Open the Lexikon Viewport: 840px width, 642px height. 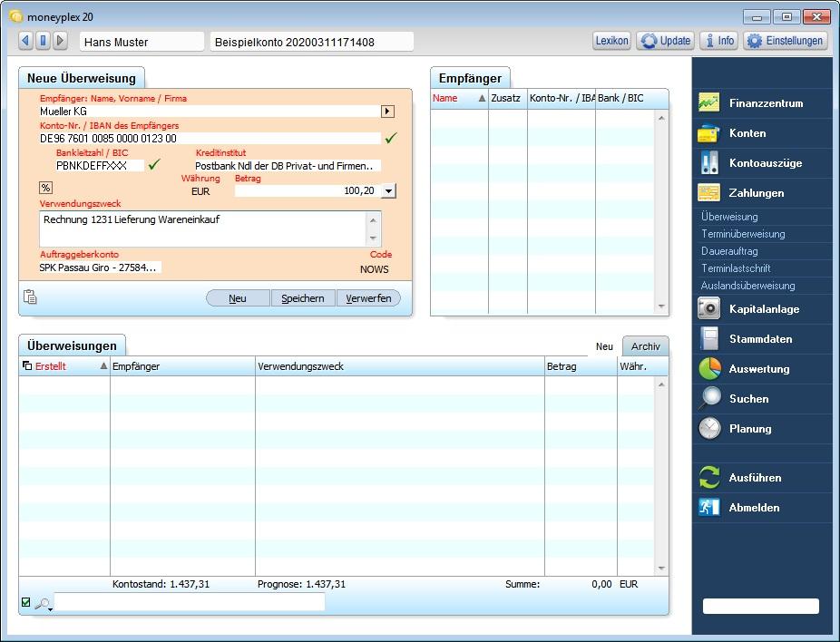click(x=611, y=40)
